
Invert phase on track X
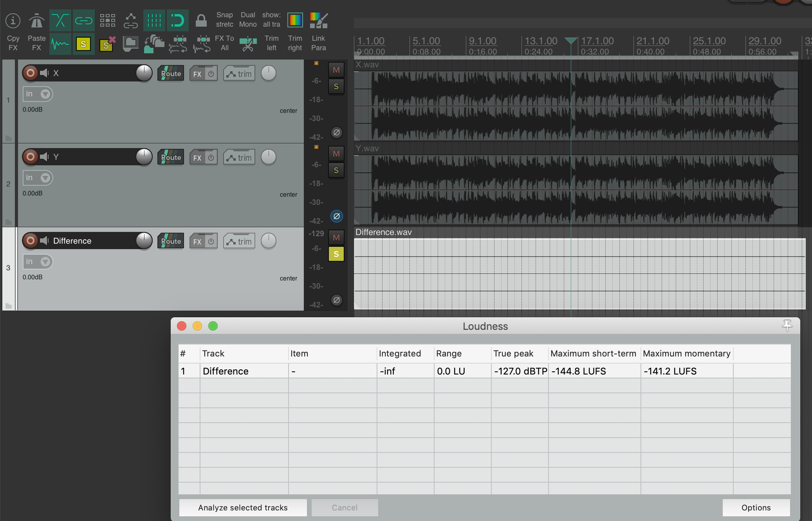click(336, 132)
